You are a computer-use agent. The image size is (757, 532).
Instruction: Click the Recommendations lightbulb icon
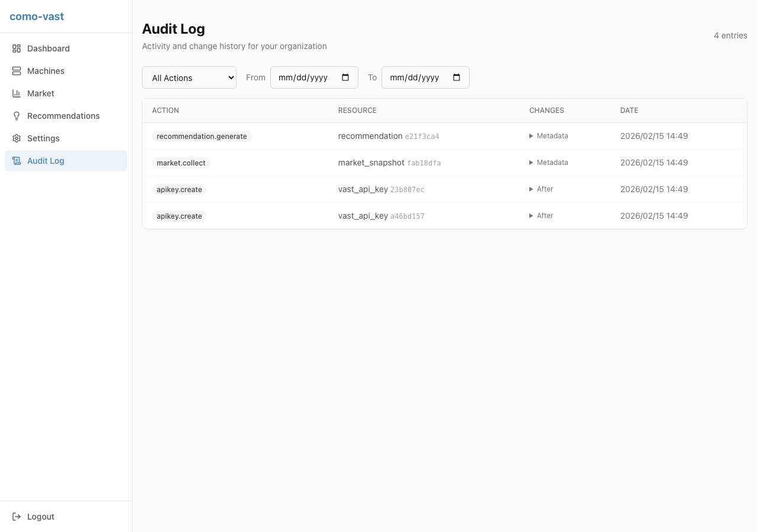pyautogui.click(x=17, y=116)
